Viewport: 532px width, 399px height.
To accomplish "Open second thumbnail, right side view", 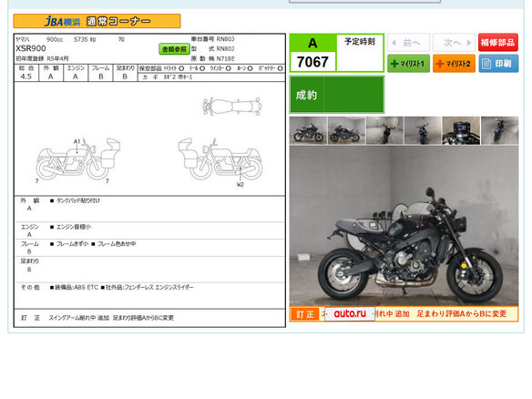I will point(346,130).
